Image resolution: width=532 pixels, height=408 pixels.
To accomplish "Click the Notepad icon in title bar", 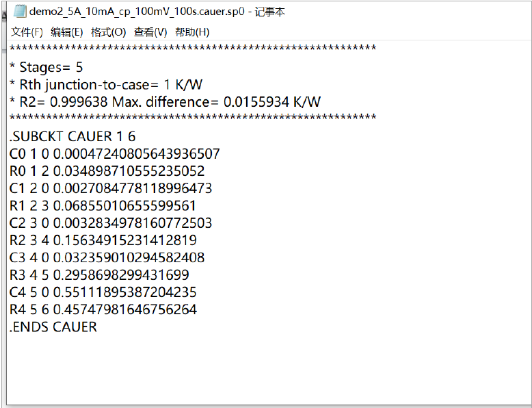I will point(20,12).
